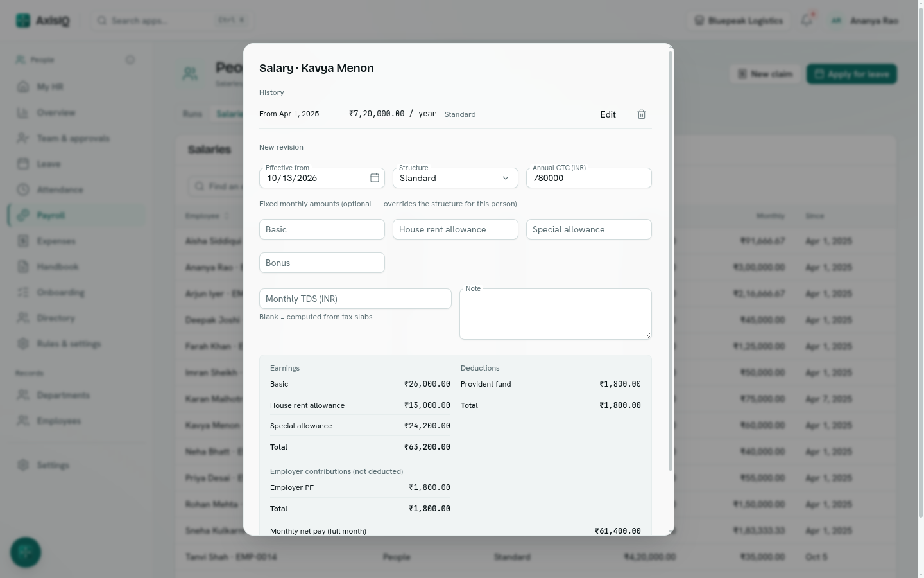This screenshot has width=924, height=578.
Task: Open Team & approvals in the sidebar
Action: coord(77,138)
